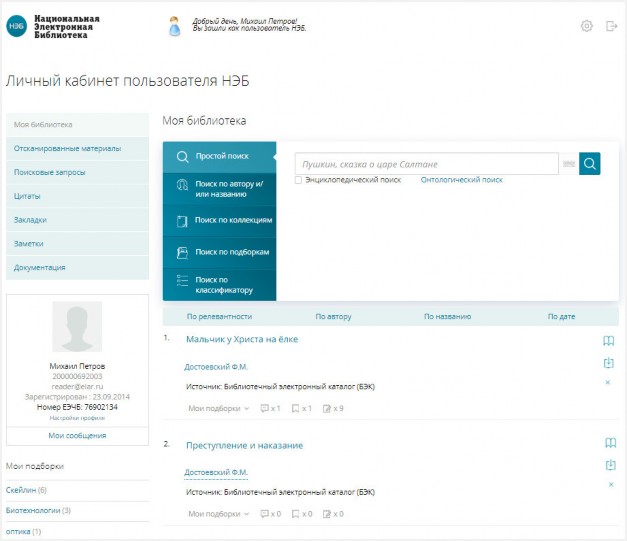Switch to Поиск по автору и/или названию tab
The height and width of the screenshot is (541, 627).
pyautogui.click(x=220, y=189)
